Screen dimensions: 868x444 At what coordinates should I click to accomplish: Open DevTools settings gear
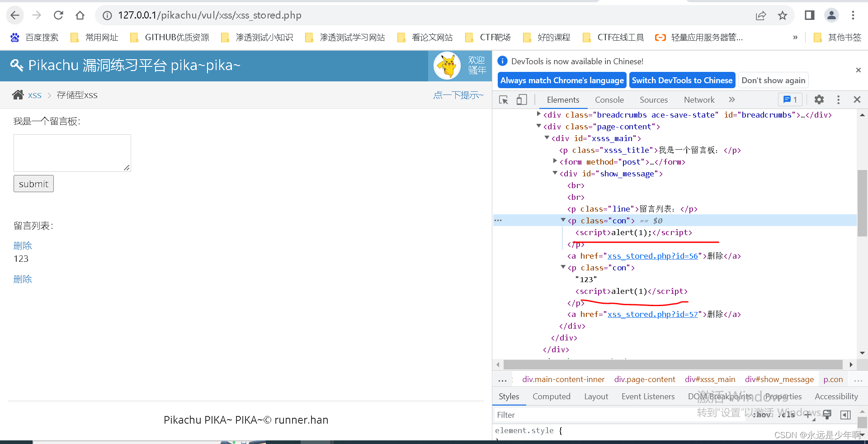pos(819,99)
